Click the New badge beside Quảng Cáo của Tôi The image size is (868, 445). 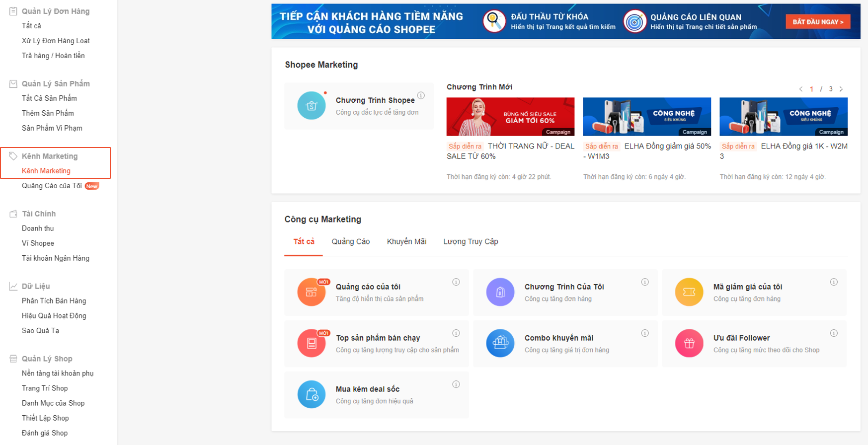coord(92,186)
